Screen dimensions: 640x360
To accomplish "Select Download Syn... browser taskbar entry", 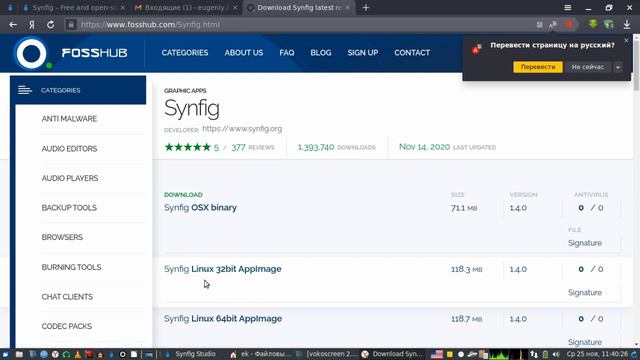I will 393,354.
